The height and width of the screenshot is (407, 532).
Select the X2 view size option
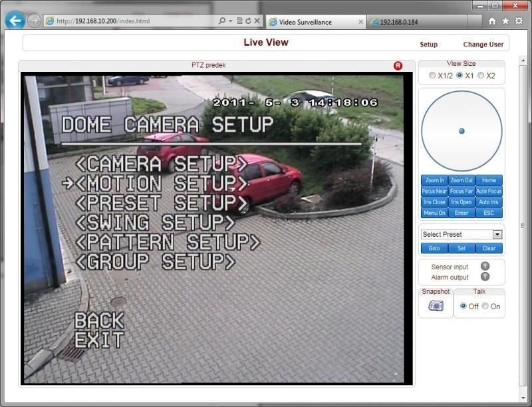(x=481, y=75)
